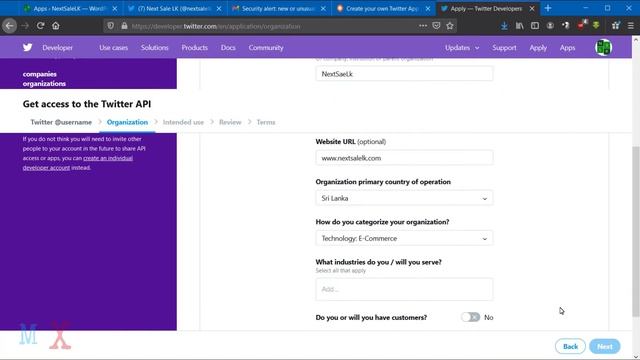Select the Organization step
This screenshot has width=640, height=360.
click(x=127, y=122)
